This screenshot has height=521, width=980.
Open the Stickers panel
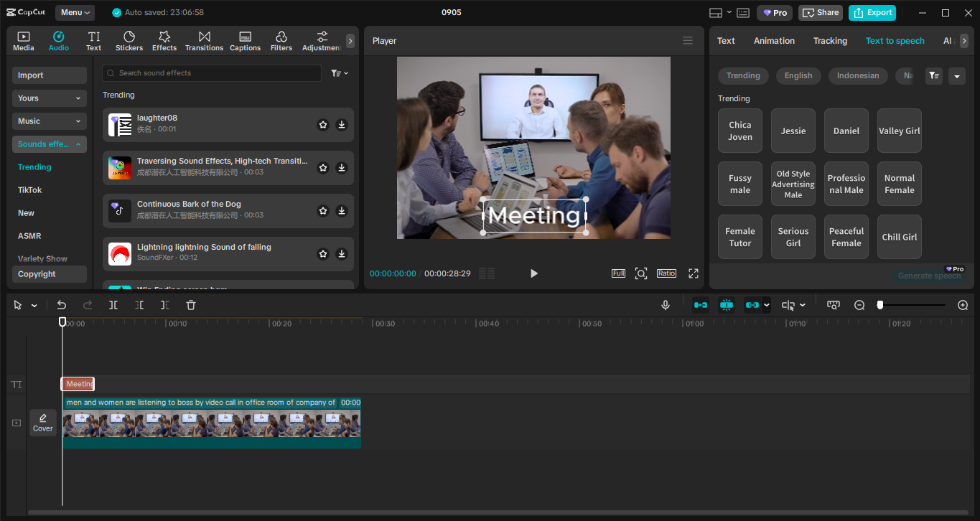pyautogui.click(x=129, y=40)
